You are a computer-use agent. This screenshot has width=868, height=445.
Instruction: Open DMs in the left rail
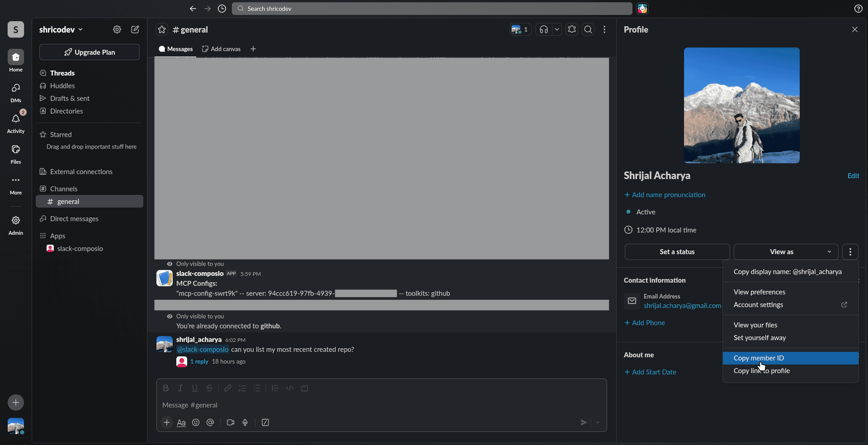[16, 92]
